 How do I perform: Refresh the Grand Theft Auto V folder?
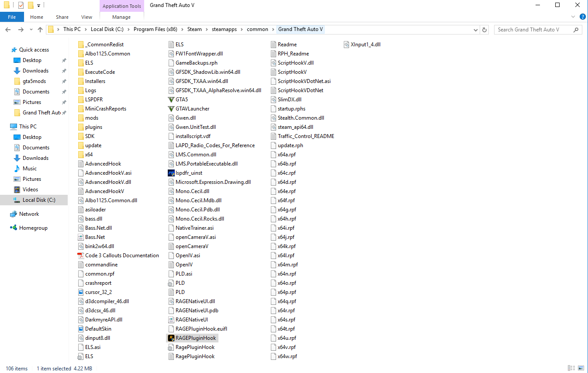pos(484,30)
